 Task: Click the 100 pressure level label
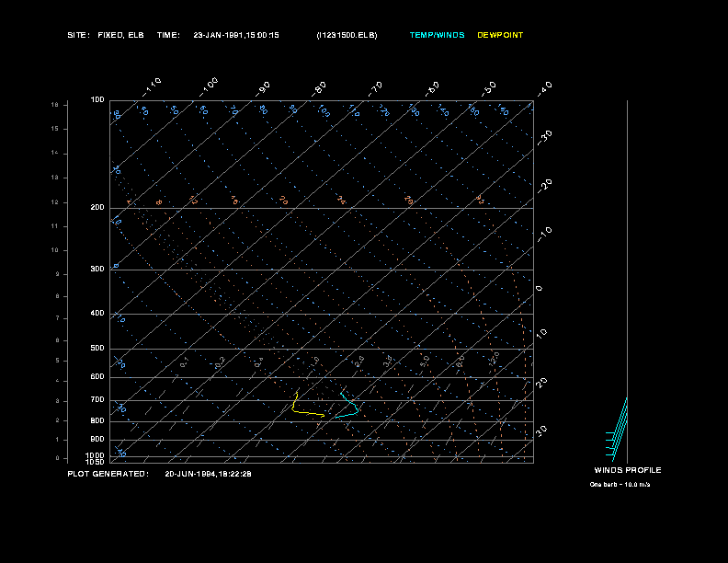coord(97,100)
